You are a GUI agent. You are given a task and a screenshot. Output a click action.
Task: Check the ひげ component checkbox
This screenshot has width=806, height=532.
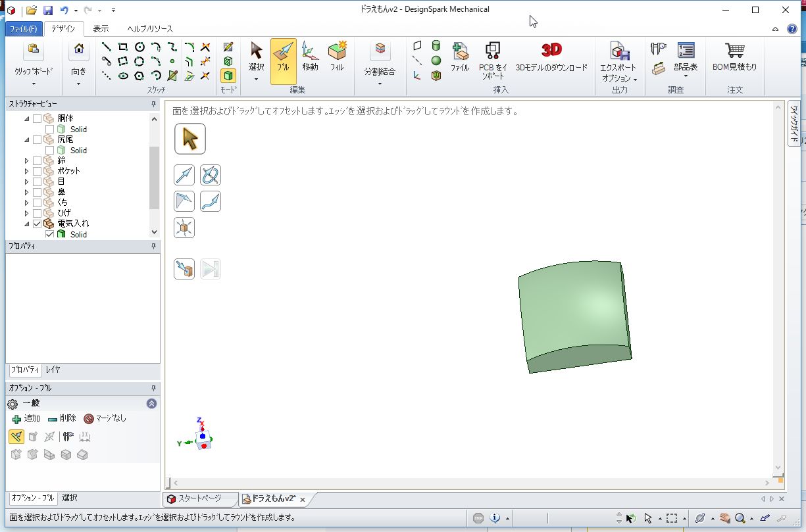(x=37, y=214)
